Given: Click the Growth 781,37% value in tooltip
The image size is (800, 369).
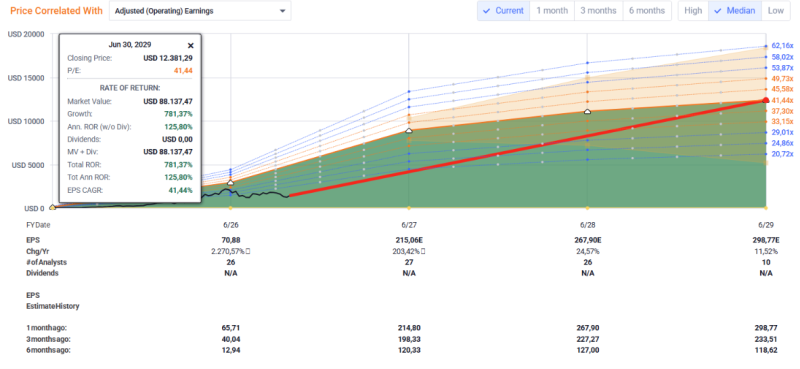Looking at the screenshot, I should coord(178,114).
